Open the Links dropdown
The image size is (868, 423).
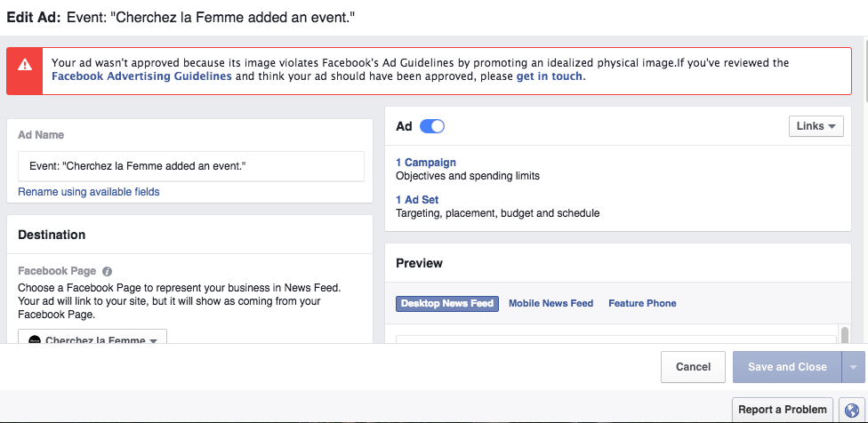coord(816,126)
